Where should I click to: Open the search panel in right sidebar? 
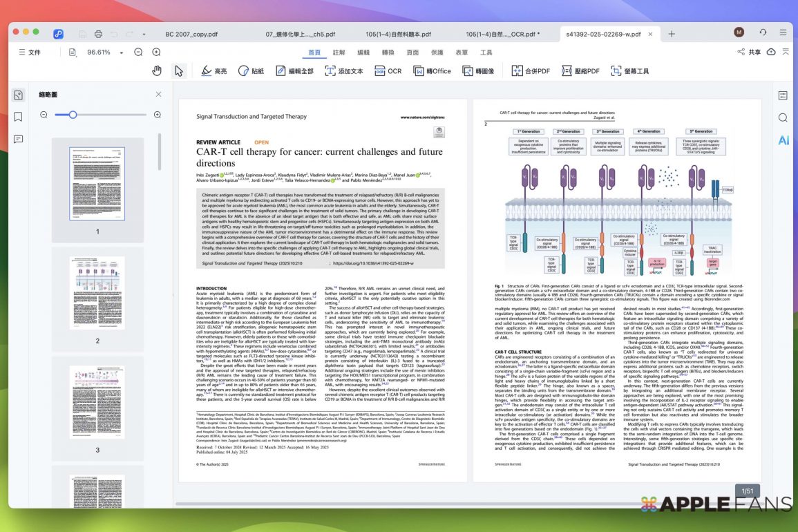(783, 117)
